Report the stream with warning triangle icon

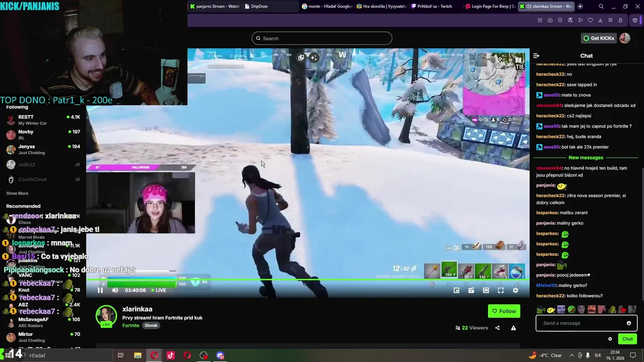pos(513,328)
